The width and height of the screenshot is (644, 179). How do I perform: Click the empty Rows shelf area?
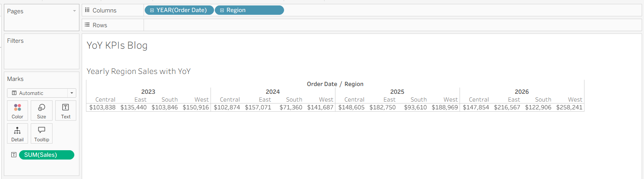pos(393,25)
